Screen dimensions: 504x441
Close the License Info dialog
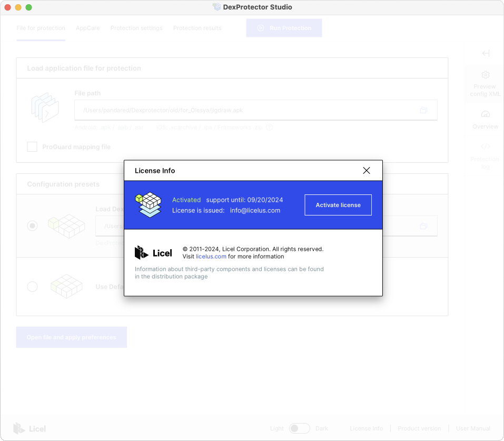pos(367,171)
